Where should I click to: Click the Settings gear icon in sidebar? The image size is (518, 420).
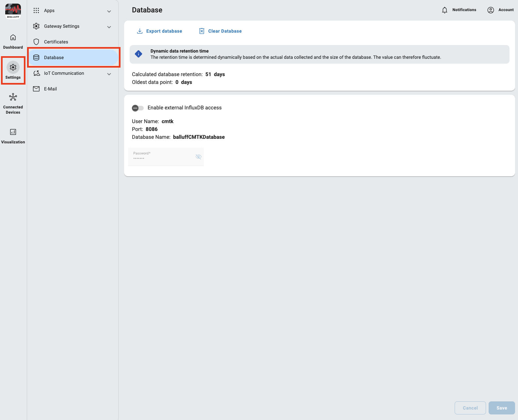pyautogui.click(x=13, y=67)
